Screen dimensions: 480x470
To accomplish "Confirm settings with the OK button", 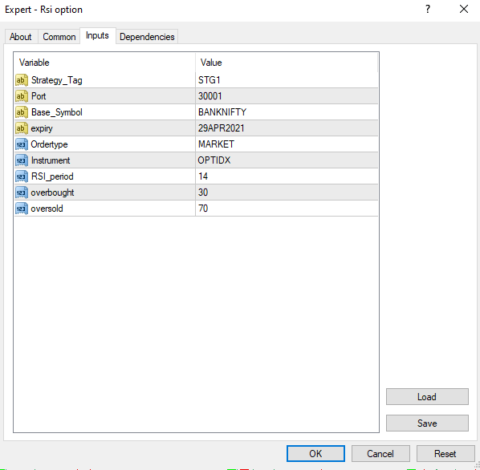I will (315, 454).
